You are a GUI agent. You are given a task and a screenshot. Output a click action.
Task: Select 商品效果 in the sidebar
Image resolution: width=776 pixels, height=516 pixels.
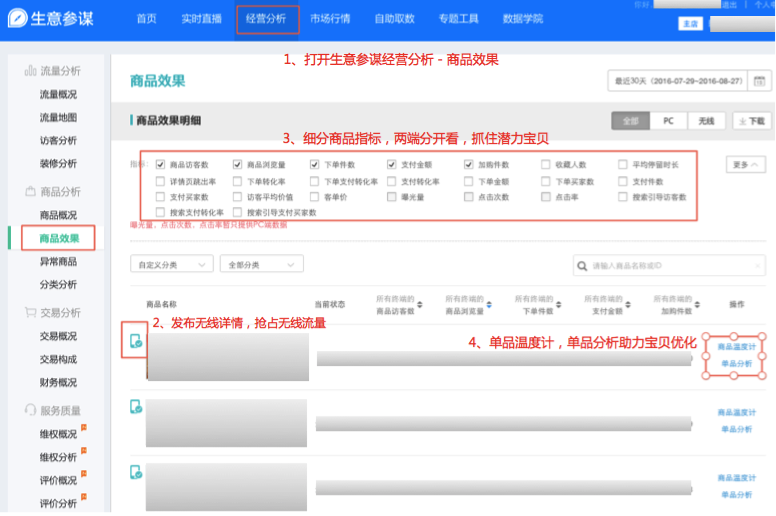click(59, 238)
